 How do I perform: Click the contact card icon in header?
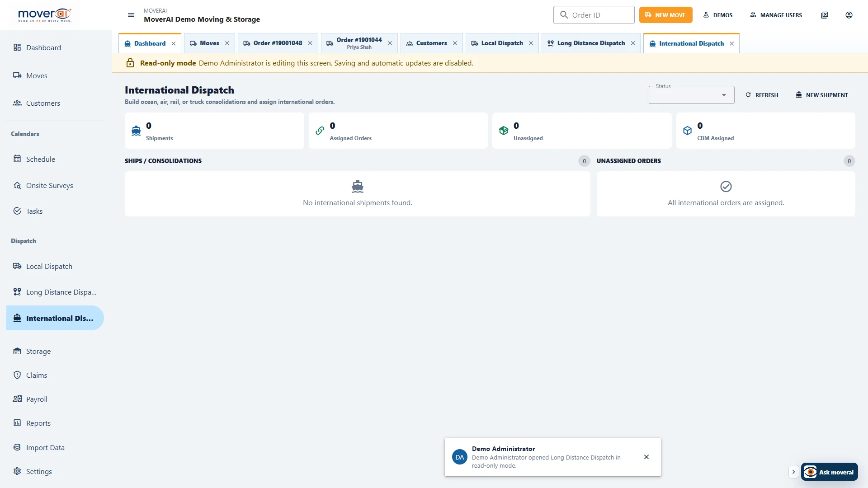(825, 15)
